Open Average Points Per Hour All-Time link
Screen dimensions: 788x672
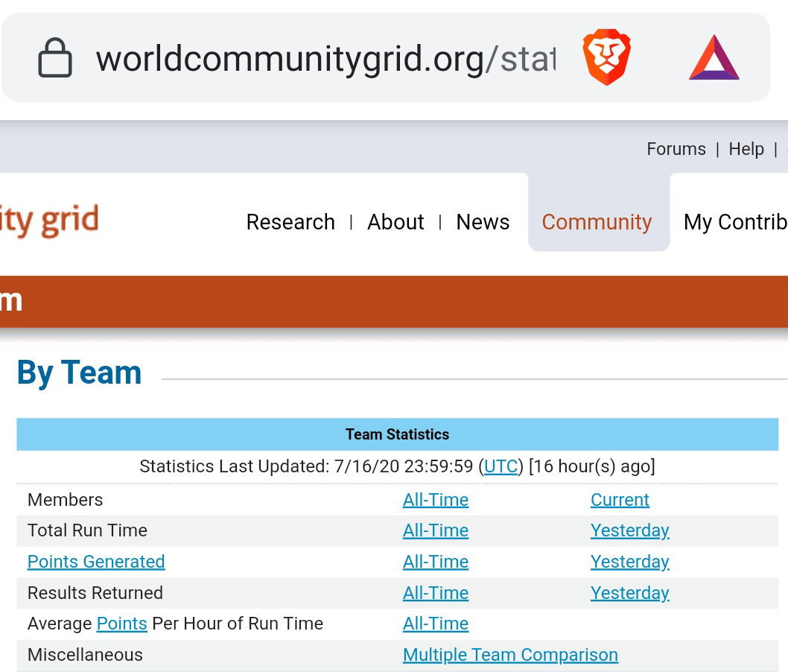pyautogui.click(x=436, y=624)
